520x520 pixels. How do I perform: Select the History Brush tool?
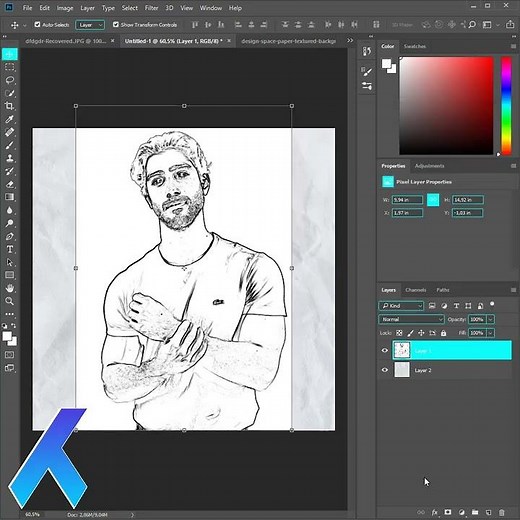[10, 171]
